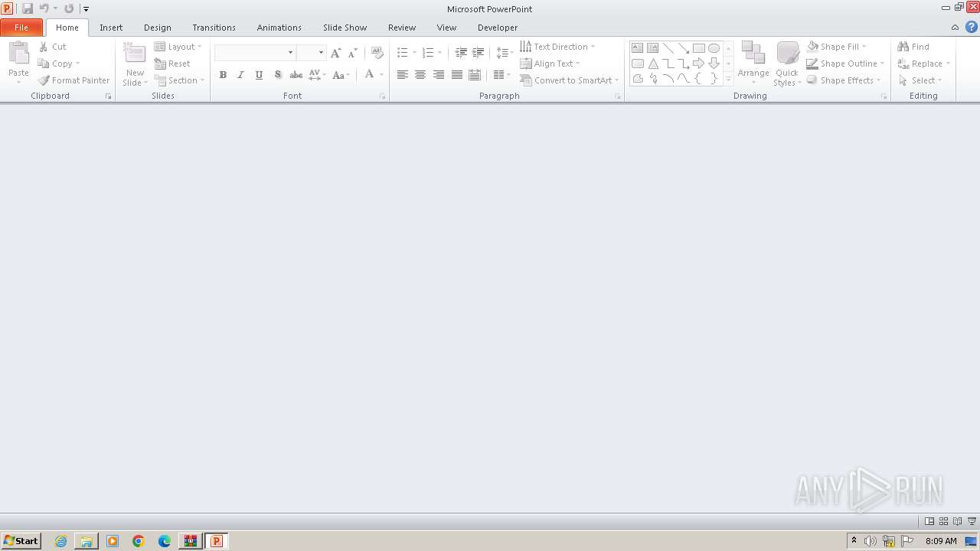
Task: Switch to Slide Sorter view in status bar
Action: 943,521
